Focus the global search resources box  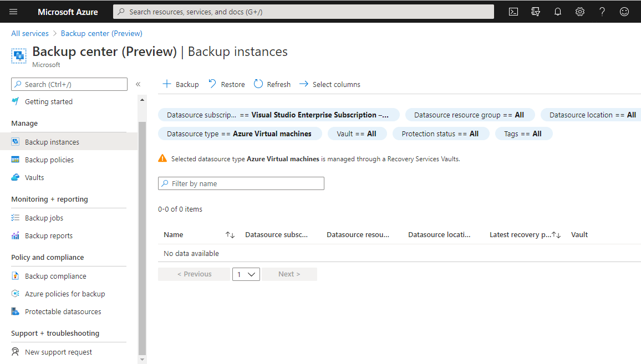[x=303, y=12]
